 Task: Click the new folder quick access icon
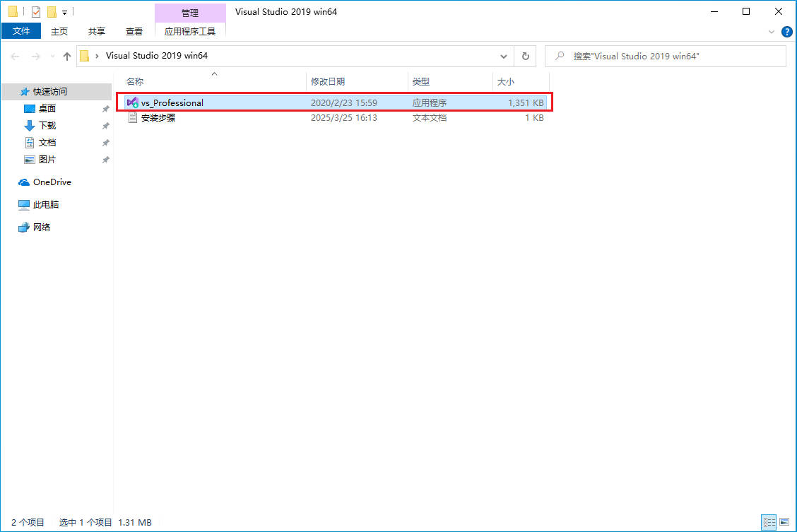pyautogui.click(x=52, y=12)
